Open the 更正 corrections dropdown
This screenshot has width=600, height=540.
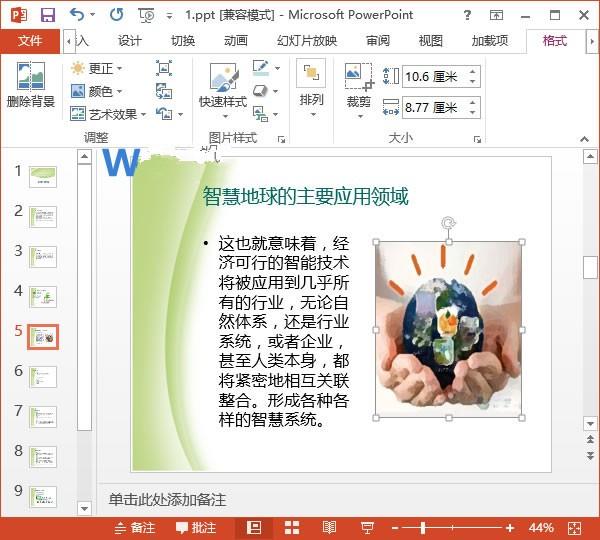pyautogui.click(x=97, y=69)
